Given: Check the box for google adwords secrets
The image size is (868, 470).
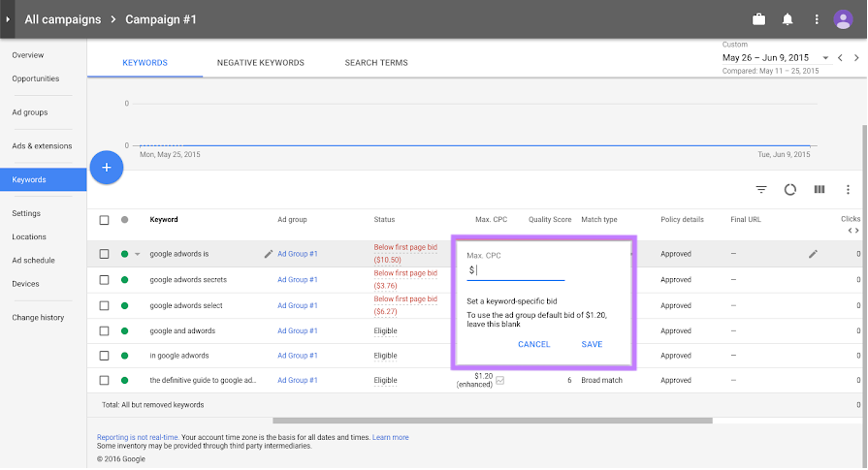Looking at the screenshot, I should (x=105, y=280).
